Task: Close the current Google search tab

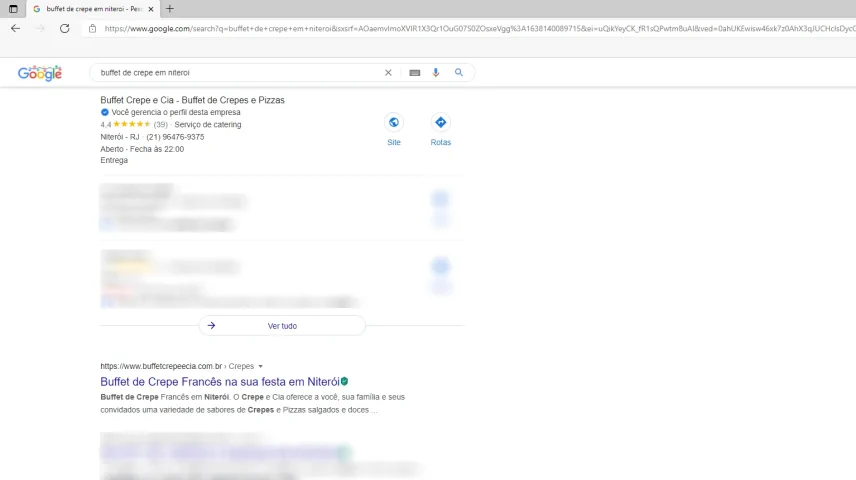Action: coord(151,9)
